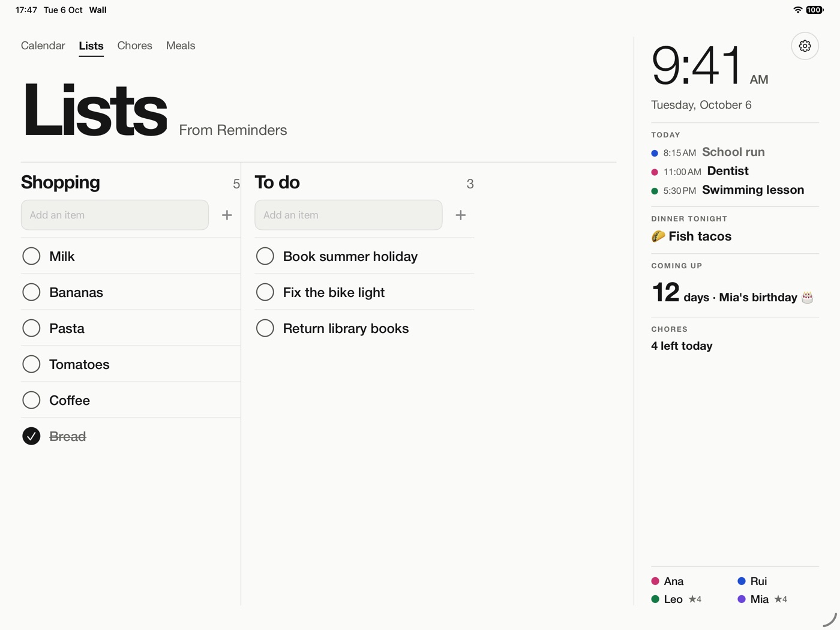The width and height of the screenshot is (840, 630).
Task: Focus the Shopping add item field
Action: pos(115,215)
